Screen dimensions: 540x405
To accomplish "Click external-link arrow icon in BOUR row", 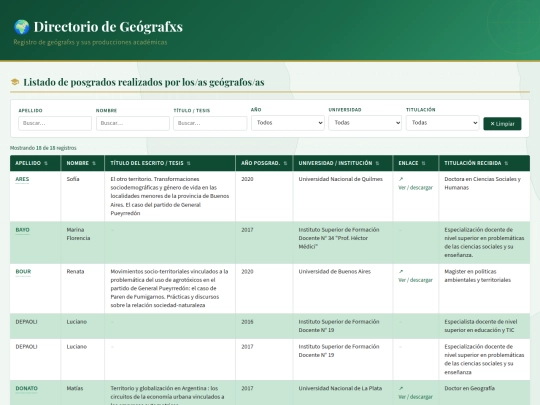I will [401, 271].
